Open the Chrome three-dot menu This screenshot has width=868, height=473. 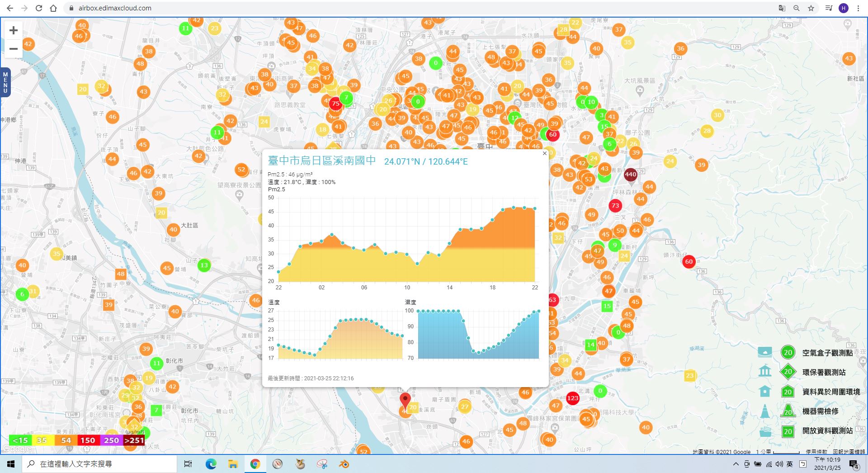point(858,8)
